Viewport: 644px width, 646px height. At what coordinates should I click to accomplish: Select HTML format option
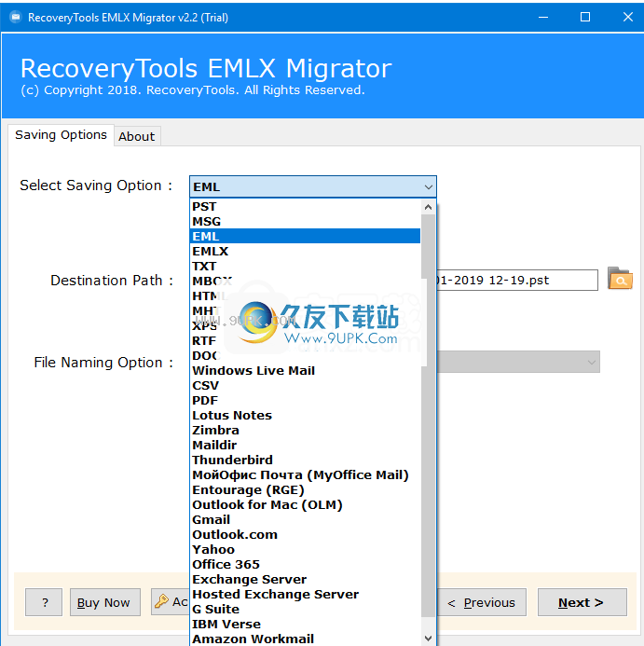[x=306, y=296]
